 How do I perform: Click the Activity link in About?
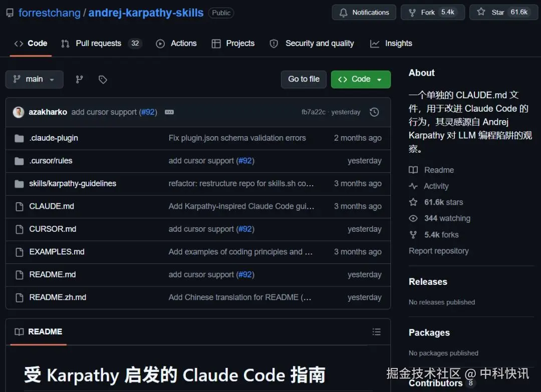(436, 186)
